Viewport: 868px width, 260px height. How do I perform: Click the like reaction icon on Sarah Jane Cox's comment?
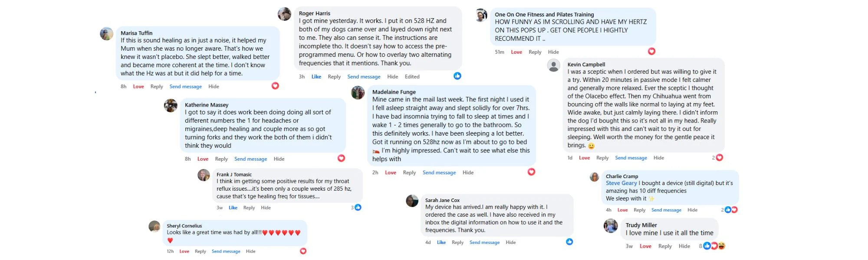(x=569, y=242)
